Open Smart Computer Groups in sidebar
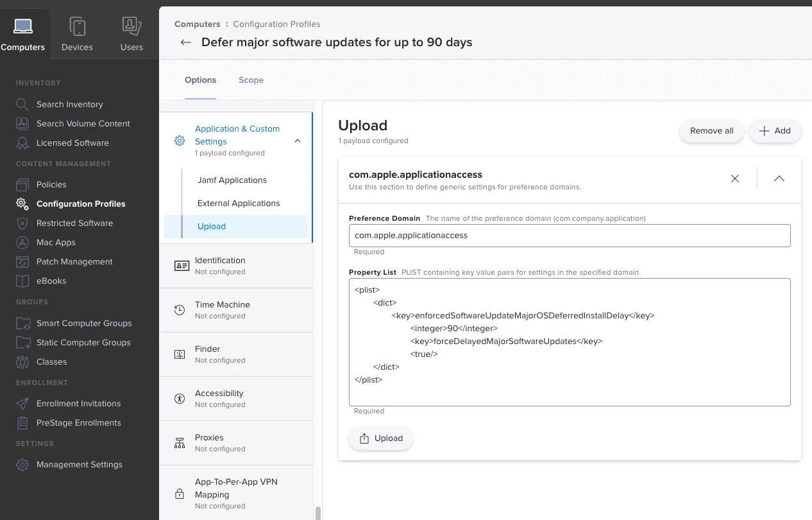This screenshot has height=520, width=812. click(84, 323)
